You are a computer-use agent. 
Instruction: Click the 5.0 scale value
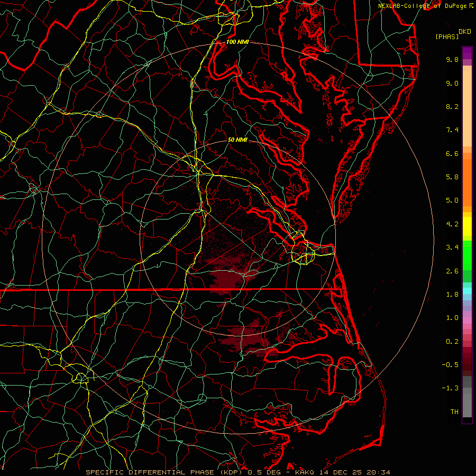pyautogui.click(x=452, y=200)
